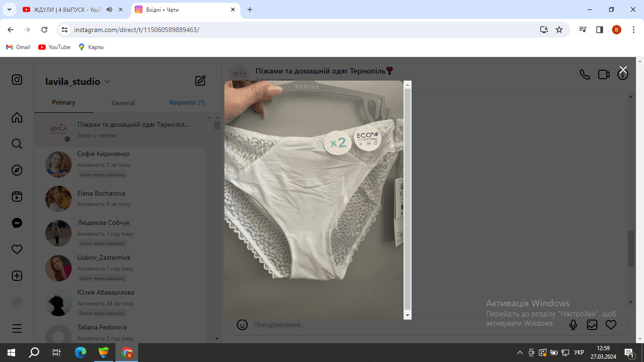
Task: Switch to Primary inbox tab
Action: coord(64,102)
